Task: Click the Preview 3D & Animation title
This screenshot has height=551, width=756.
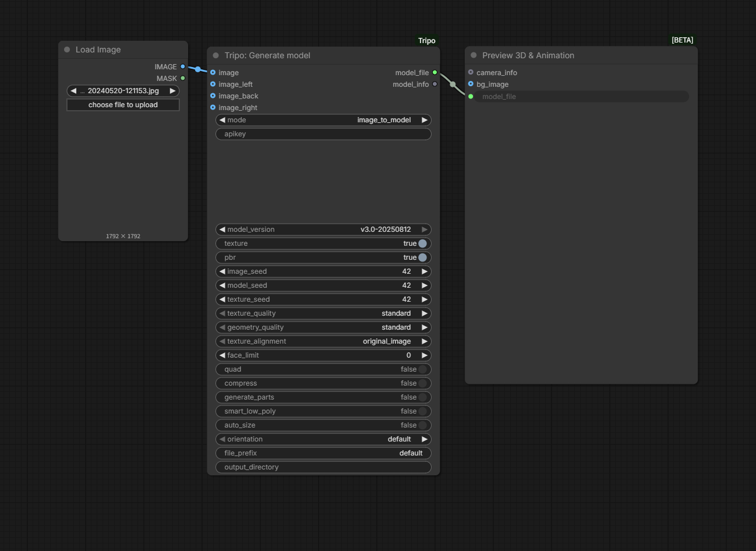Action: (x=528, y=55)
